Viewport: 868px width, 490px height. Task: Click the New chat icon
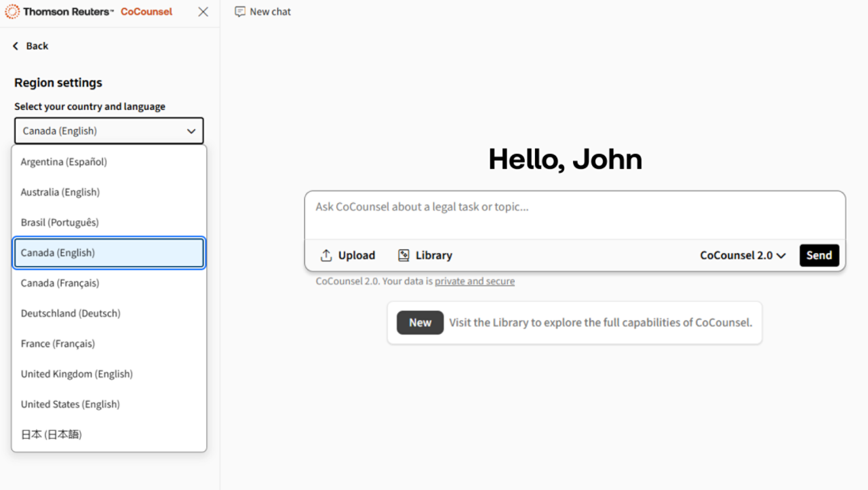[240, 12]
